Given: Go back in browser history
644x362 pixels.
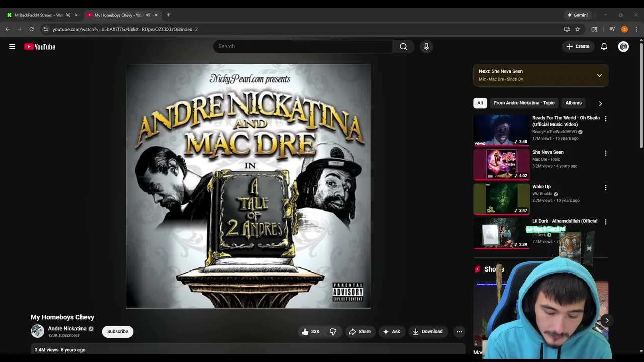Looking at the screenshot, I should coord(8,29).
